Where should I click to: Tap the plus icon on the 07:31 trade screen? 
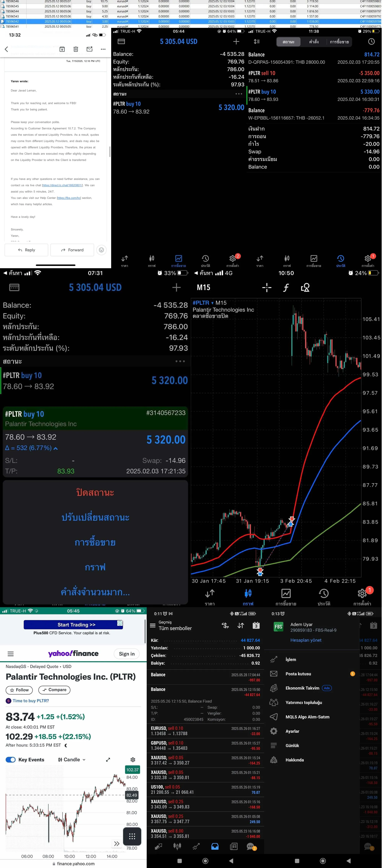pyautogui.click(x=176, y=287)
